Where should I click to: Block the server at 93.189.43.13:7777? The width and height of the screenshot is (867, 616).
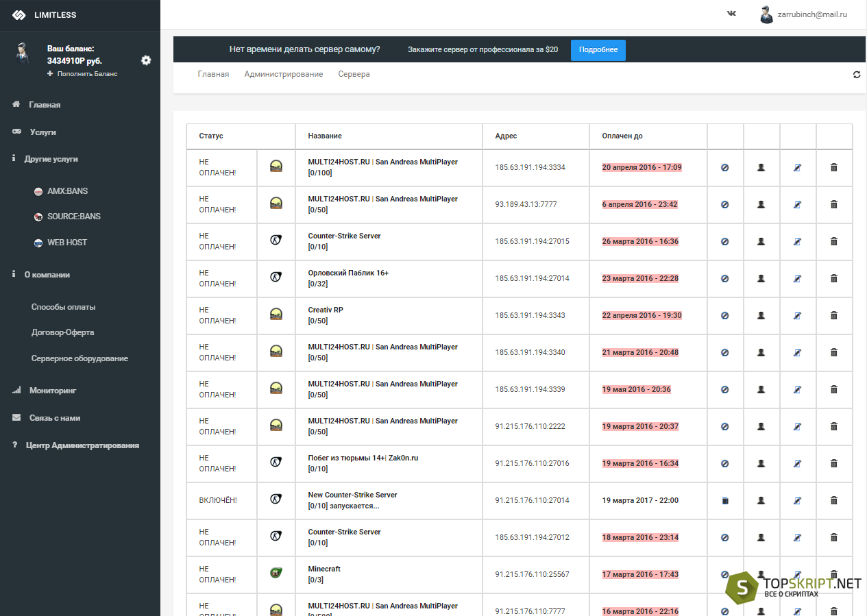(x=725, y=204)
